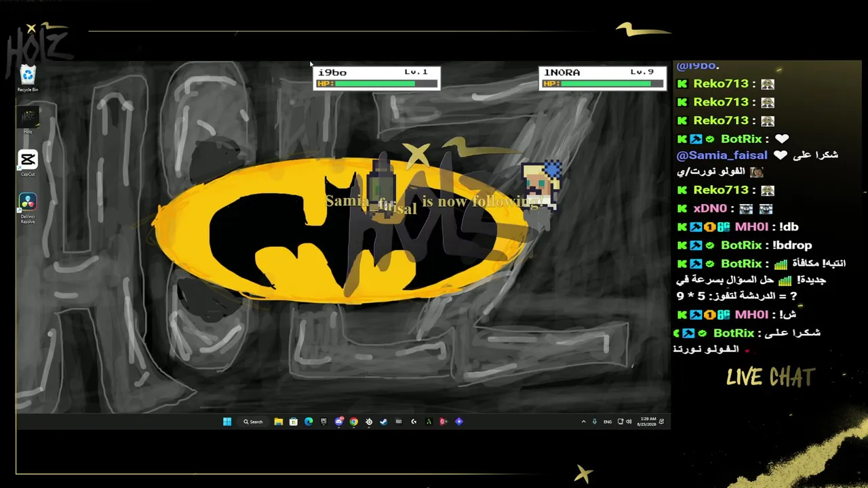Click the dark keyboard-like taskbar icon after Steam
This screenshot has height=488, width=868.
point(399,422)
